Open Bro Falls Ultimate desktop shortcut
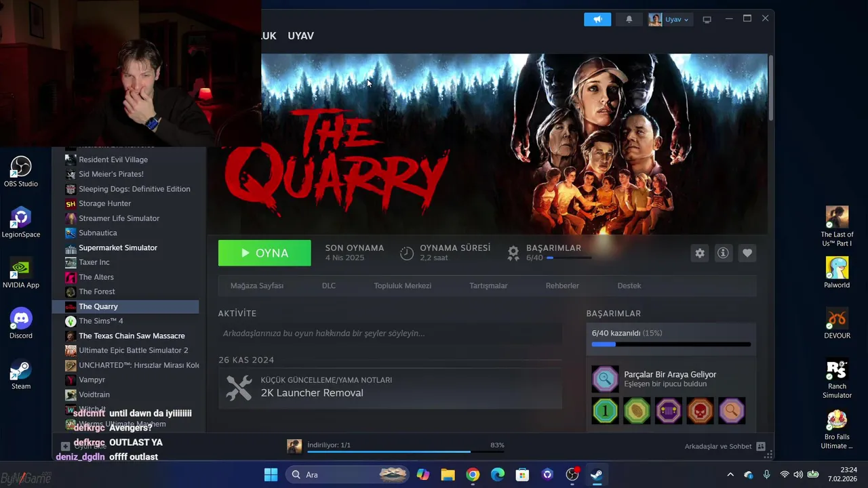Image resolution: width=868 pixels, height=488 pixels. pos(837,429)
